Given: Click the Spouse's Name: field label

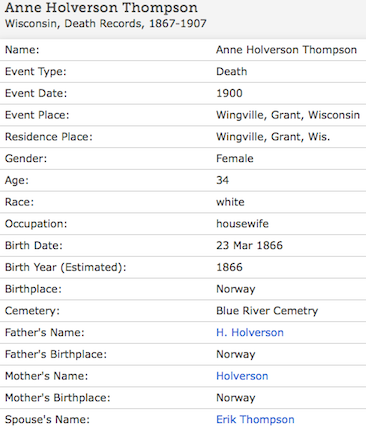Looking at the screenshot, I should tap(47, 419).
